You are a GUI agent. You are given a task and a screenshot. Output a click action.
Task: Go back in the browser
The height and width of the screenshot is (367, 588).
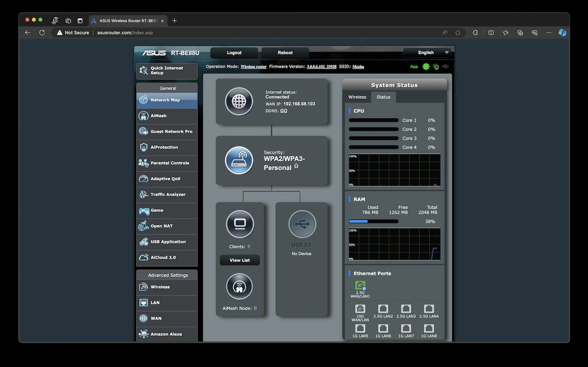click(x=28, y=32)
